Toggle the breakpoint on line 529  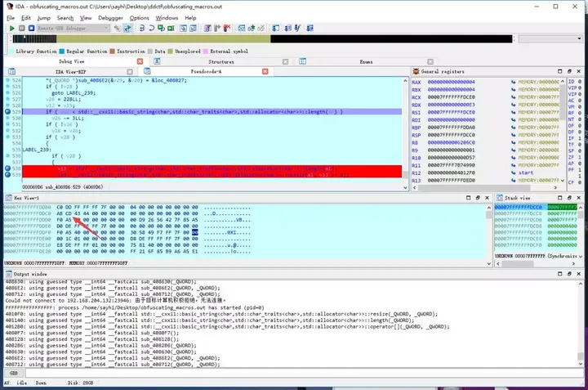pyautogui.click(x=7, y=111)
